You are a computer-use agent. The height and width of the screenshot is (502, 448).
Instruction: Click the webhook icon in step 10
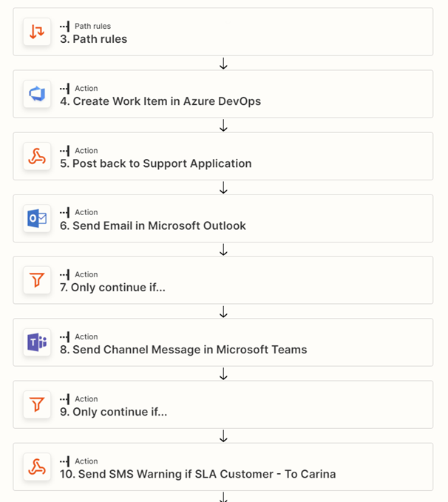tap(37, 467)
